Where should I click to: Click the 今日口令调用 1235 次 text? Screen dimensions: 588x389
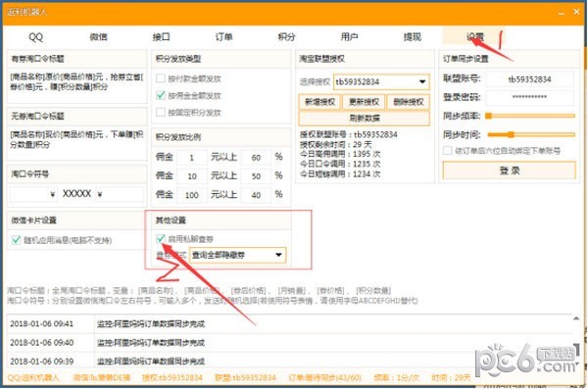pyautogui.click(x=340, y=165)
